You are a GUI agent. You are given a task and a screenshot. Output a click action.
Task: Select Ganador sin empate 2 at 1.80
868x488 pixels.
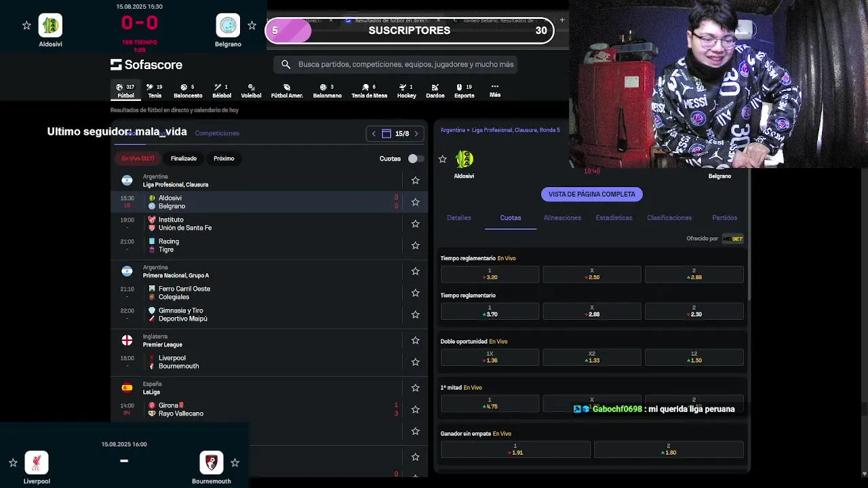(669, 449)
